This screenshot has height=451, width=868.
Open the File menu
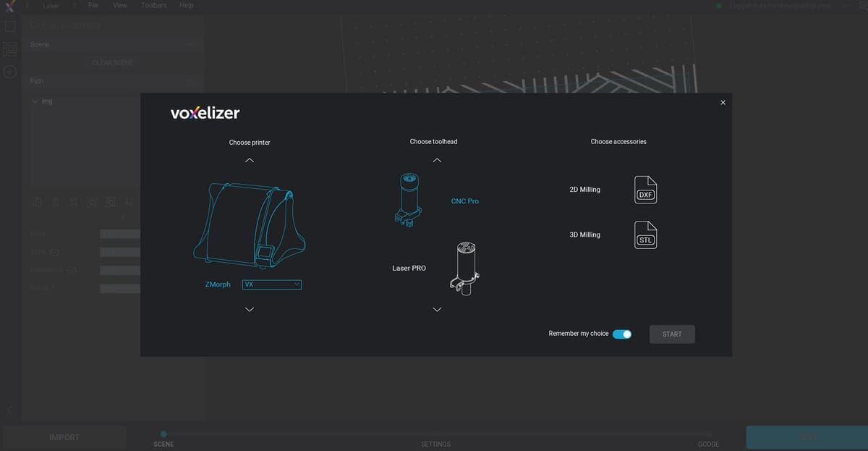pyautogui.click(x=93, y=5)
